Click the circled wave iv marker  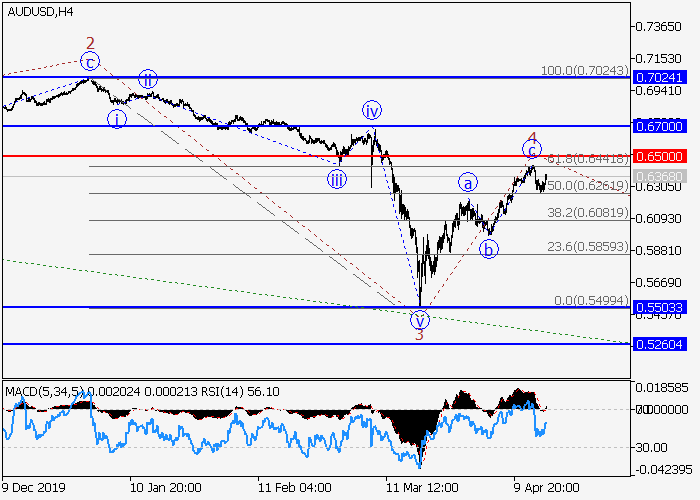click(x=372, y=110)
